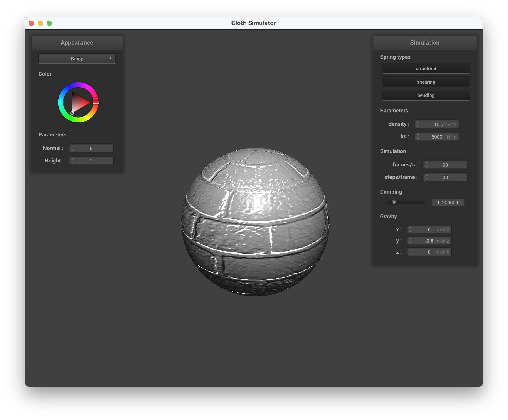Click the gravity z value field
The height and width of the screenshot is (420, 508).
[429, 252]
